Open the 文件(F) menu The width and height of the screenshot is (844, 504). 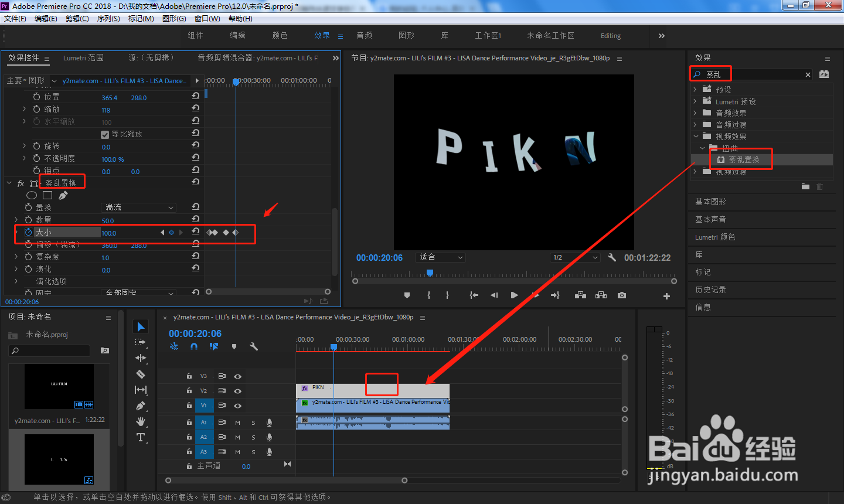(15, 19)
